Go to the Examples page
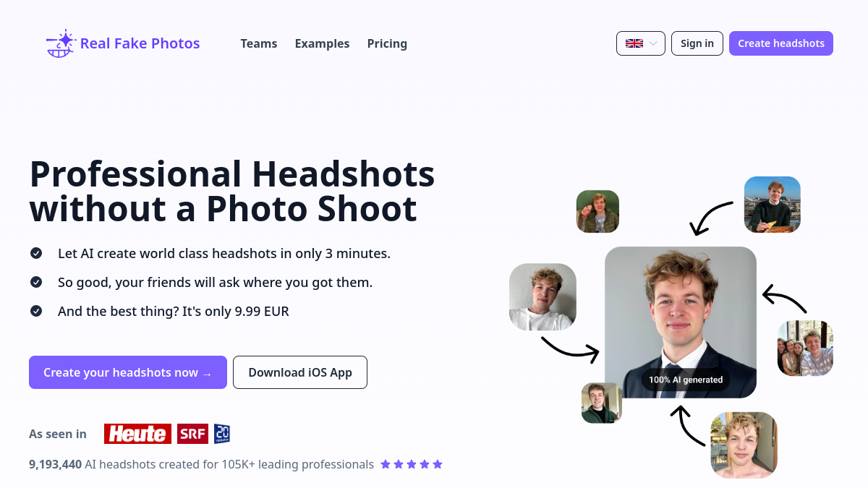 [322, 43]
